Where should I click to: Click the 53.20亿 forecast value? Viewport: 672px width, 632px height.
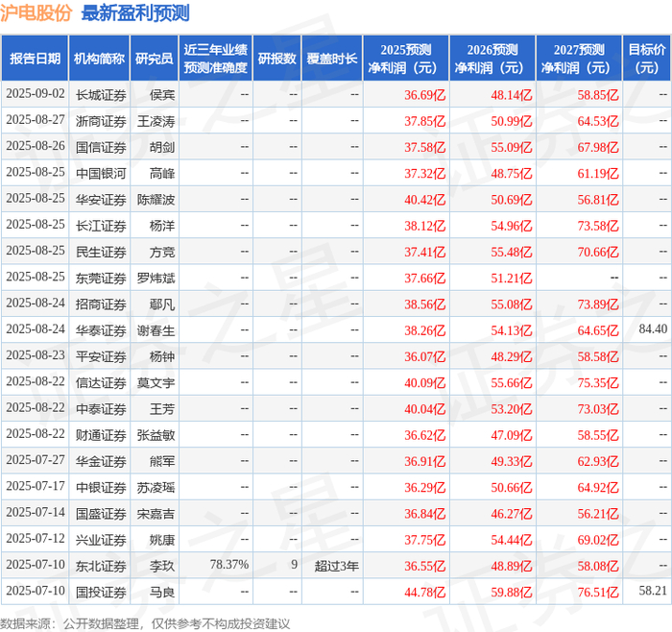coord(512,408)
